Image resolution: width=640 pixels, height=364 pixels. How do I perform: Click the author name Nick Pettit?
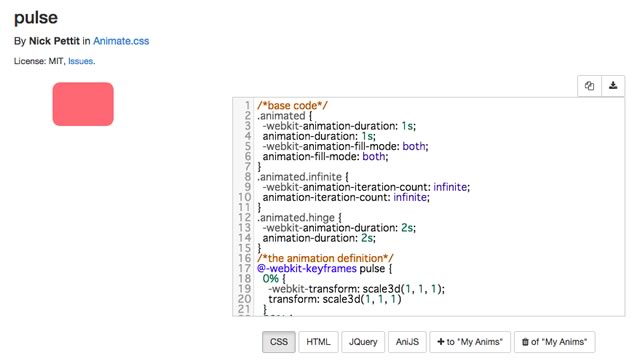click(x=54, y=41)
